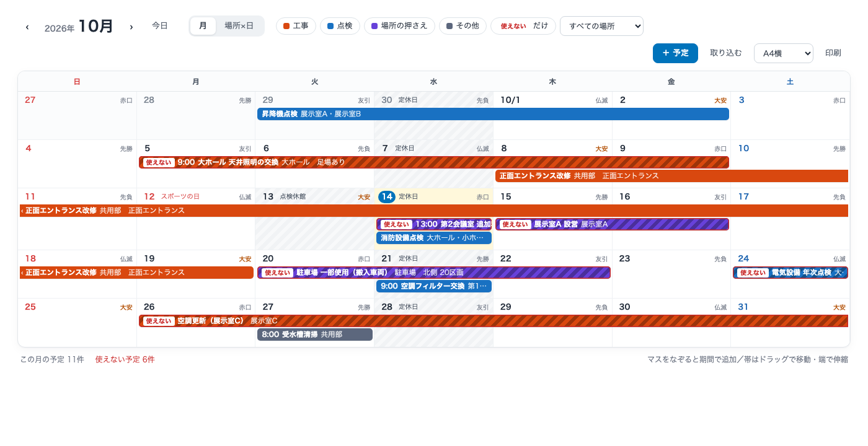
Task: Open the 駐車場 一部使用 event
Action: [434, 273]
